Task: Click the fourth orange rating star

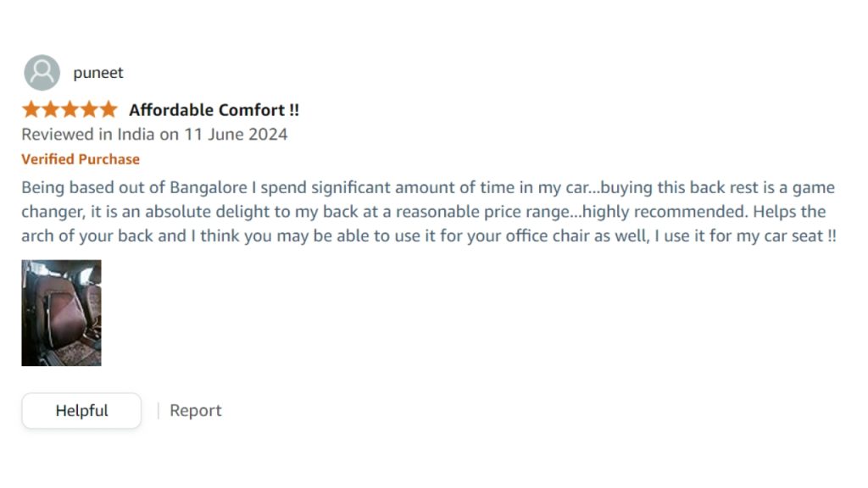Action: (x=88, y=109)
